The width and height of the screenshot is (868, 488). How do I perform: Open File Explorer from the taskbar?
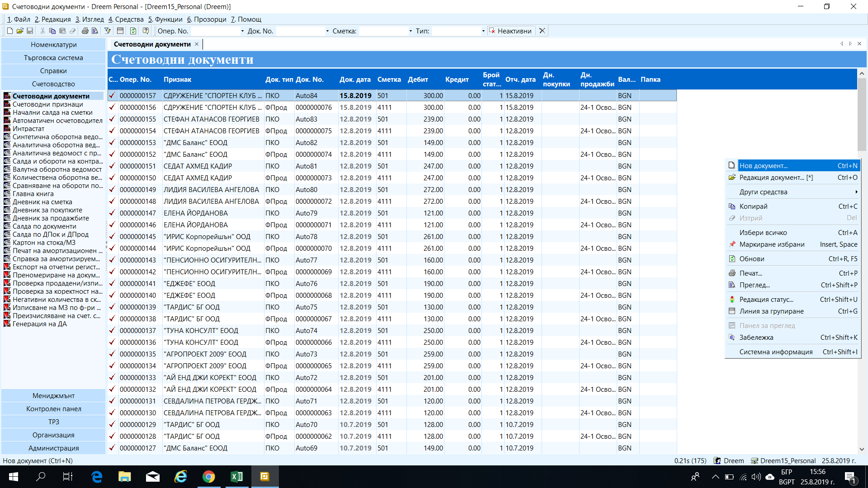point(124,477)
